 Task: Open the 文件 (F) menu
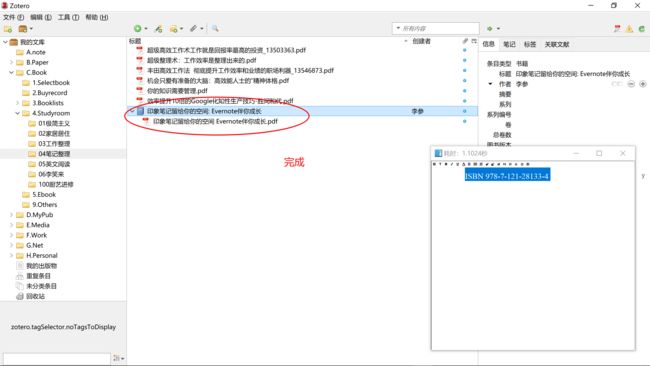[14, 17]
